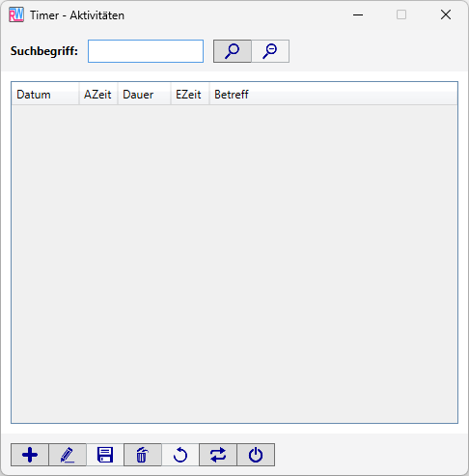Delete activity with the trash can button
This screenshot has width=469, height=476.
pyautogui.click(x=143, y=455)
